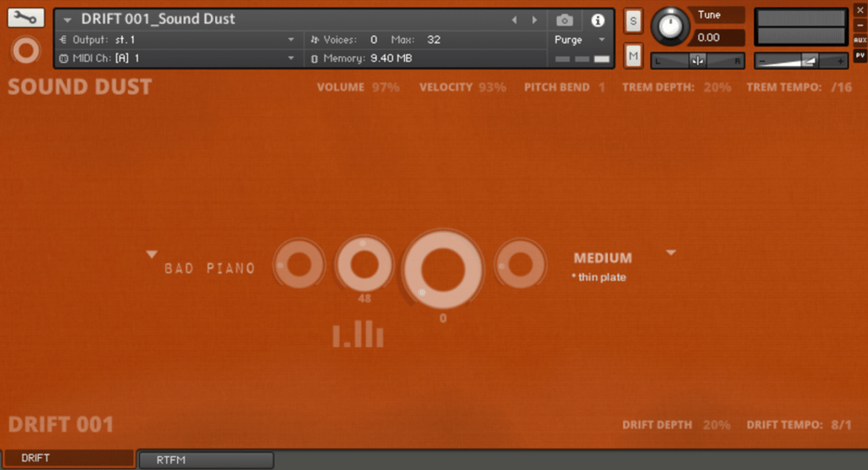Screen dimensions: 868x470
Task: Click the instrument name DRIFT 001_Sound Dust
Action: coord(159,19)
